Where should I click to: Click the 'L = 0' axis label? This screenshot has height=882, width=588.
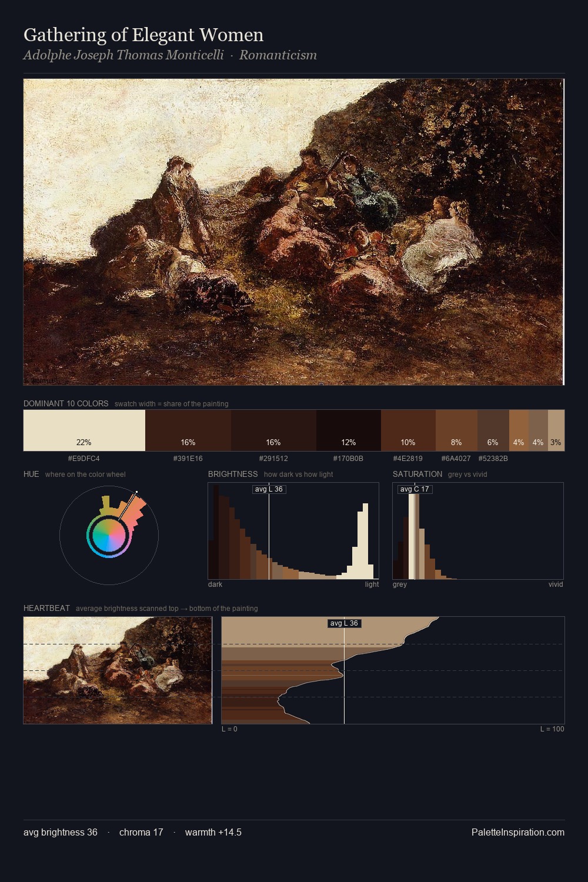[229, 729]
